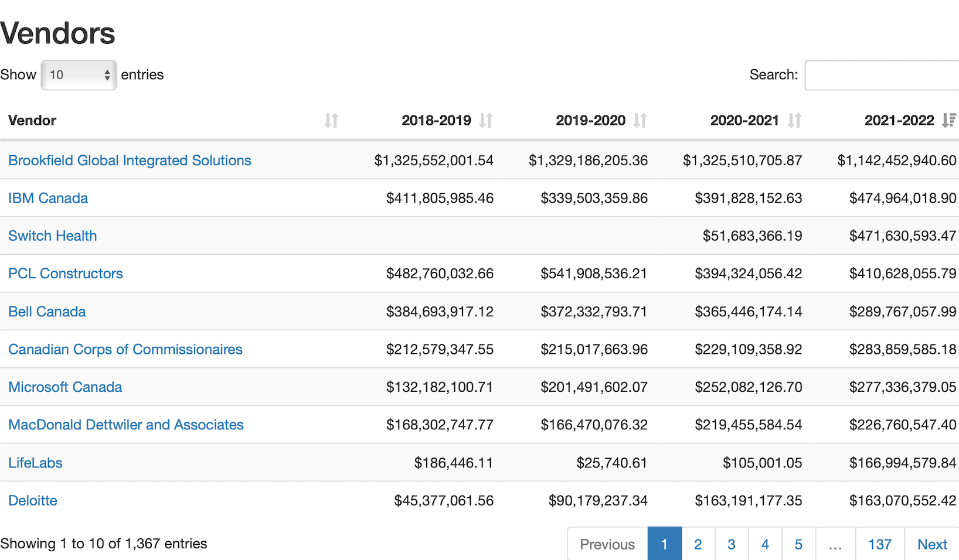This screenshot has width=959, height=560.
Task: Jump to last page 137
Action: click(x=880, y=544)
